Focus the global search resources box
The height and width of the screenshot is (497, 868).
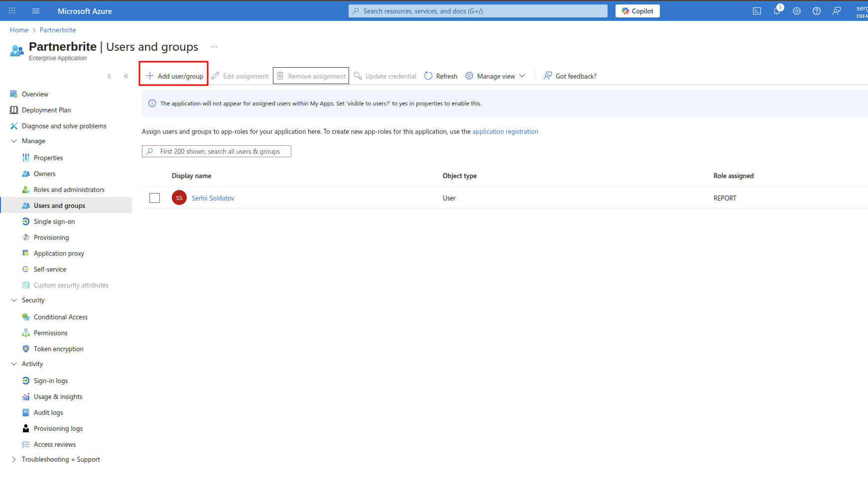click(478, 11)
